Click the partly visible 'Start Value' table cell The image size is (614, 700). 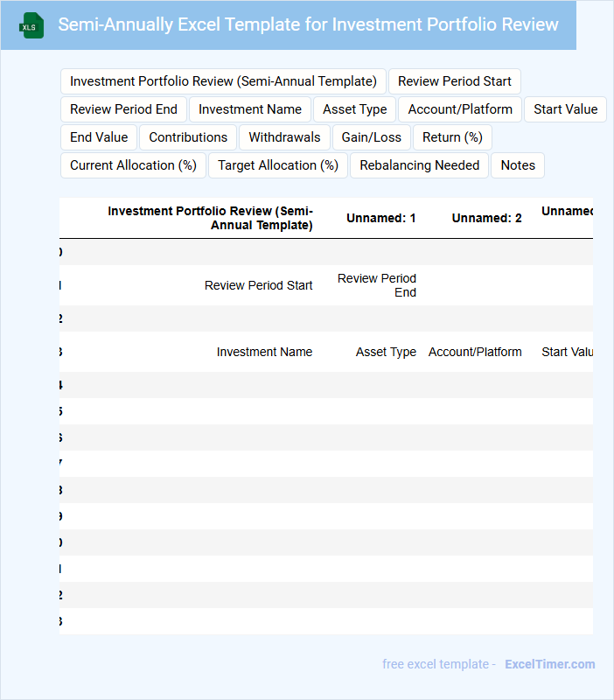click(x=567, y=352)
